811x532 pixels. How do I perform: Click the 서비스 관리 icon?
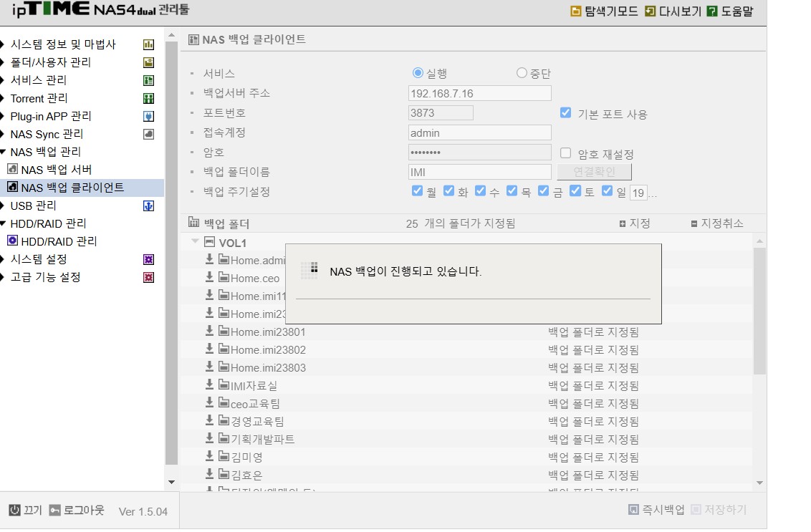[148, 81]
